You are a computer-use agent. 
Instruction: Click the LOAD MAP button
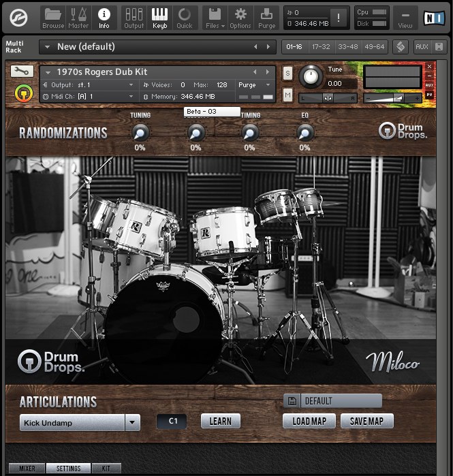[x=309, y=421]
